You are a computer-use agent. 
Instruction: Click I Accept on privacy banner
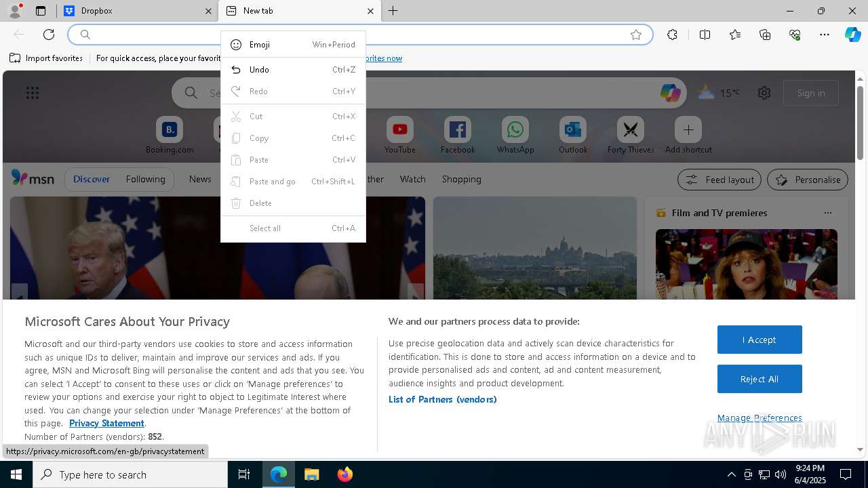click(x=759, y=340)
